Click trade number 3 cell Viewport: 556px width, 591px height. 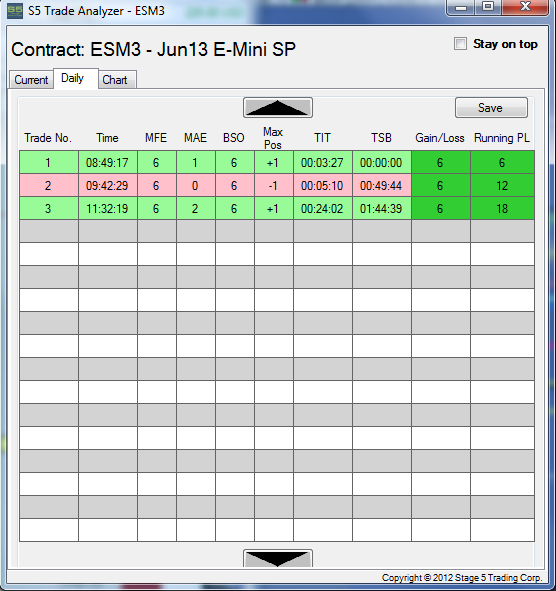49,208
